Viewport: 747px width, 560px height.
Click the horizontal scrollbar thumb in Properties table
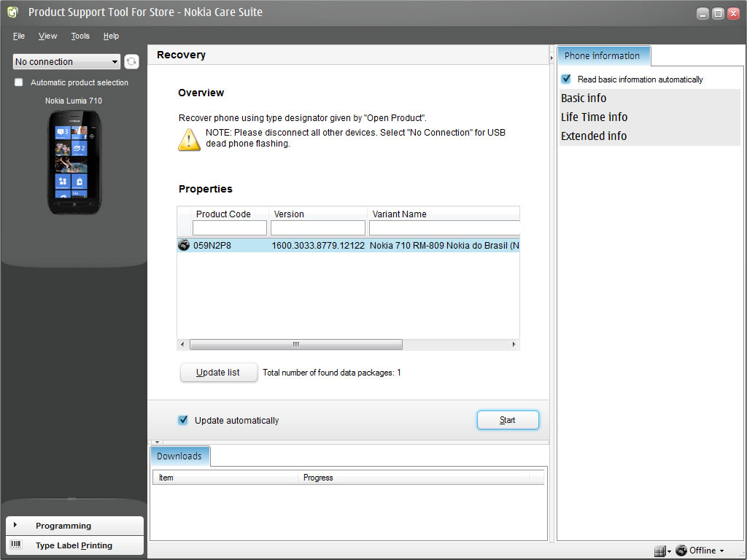[x=296, y=344]
